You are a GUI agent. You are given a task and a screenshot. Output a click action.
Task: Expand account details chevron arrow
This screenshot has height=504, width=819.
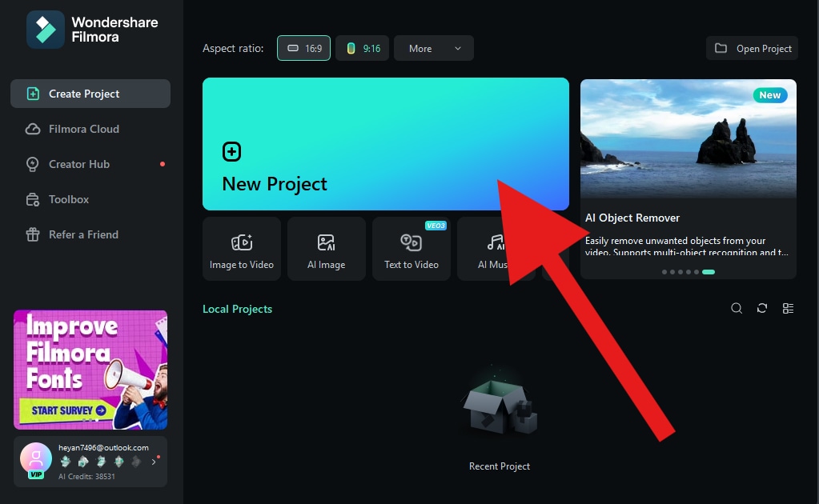[154, 462]
